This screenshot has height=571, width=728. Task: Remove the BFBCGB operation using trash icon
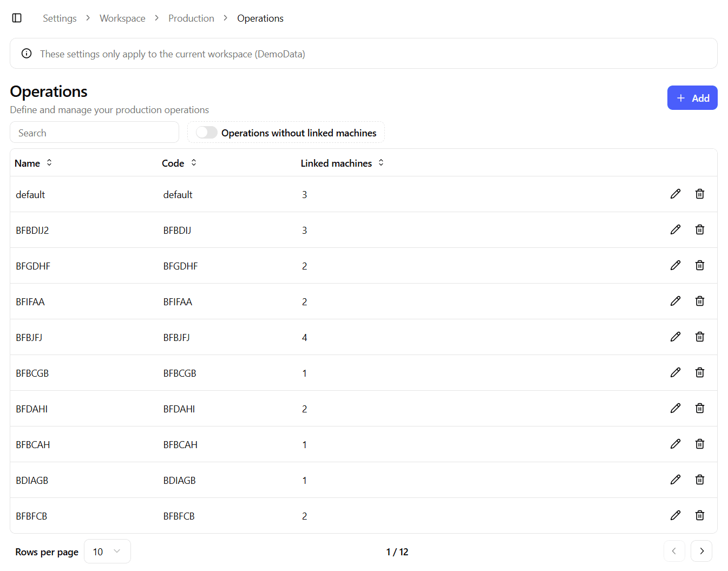[x=699, y=372]
